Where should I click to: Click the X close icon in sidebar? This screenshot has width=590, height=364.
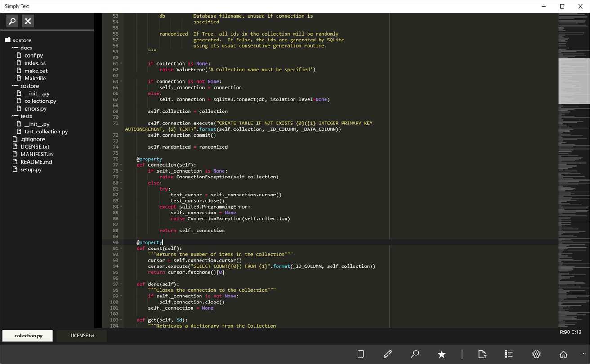28,21
